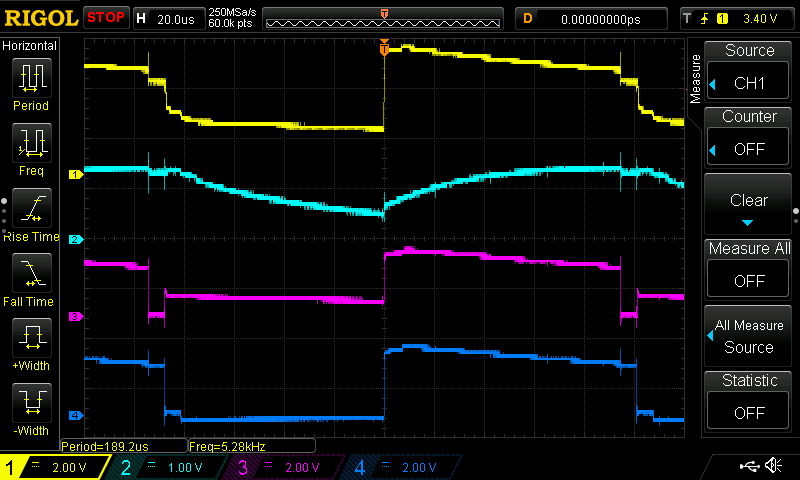Toggle the speaker sound icon
This screenshot has width=800, height=480.
773,465
